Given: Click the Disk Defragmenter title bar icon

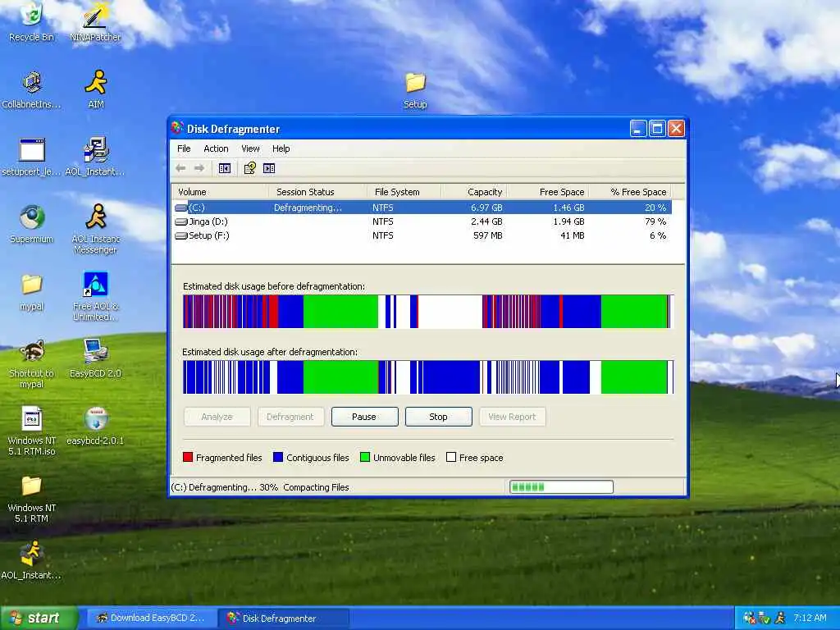Looking at the screenshot, I should click(177, 128).
